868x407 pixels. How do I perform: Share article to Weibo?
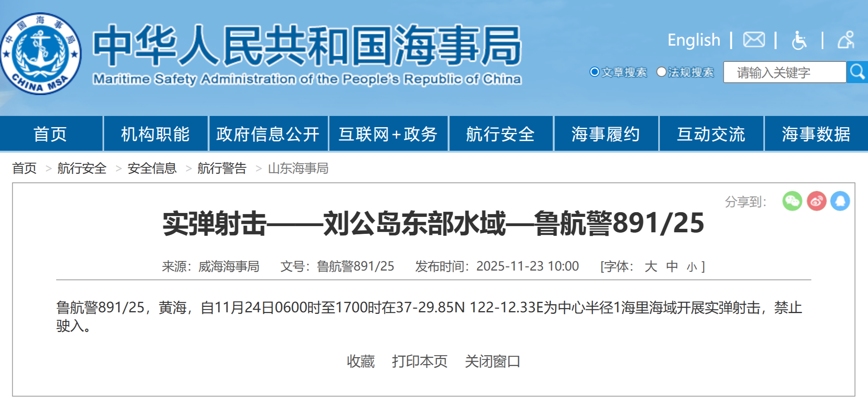click(816, 201)
